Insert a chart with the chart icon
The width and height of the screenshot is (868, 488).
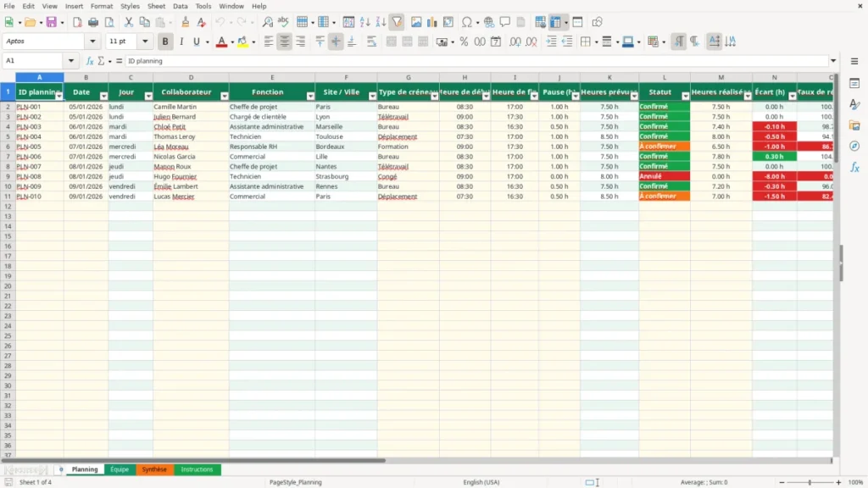[431, 22]
